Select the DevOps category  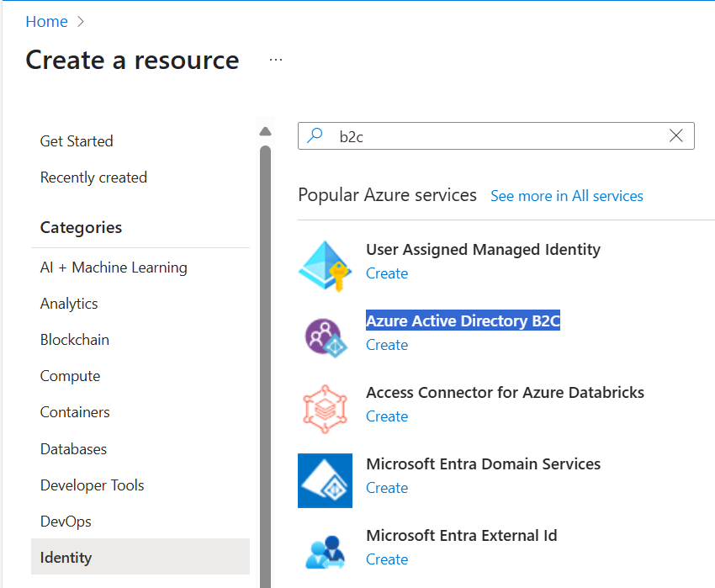[66, 522]
